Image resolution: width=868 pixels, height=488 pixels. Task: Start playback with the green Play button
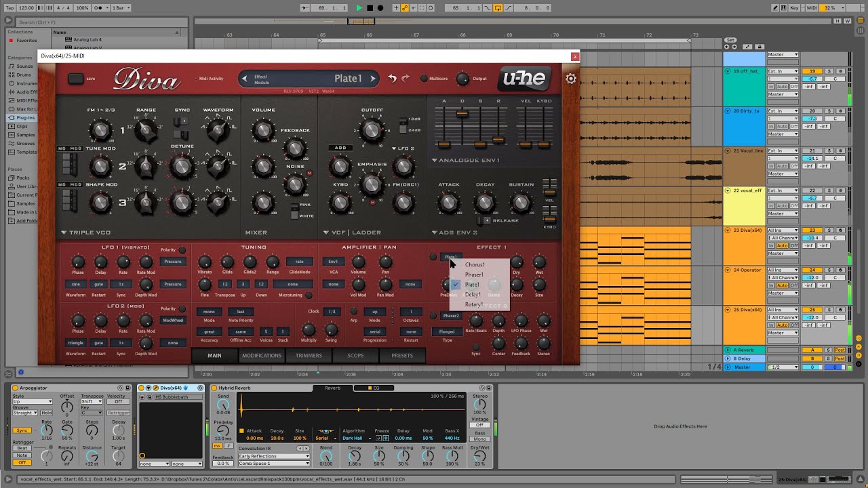pyautogui.click(x=359, y=7)
